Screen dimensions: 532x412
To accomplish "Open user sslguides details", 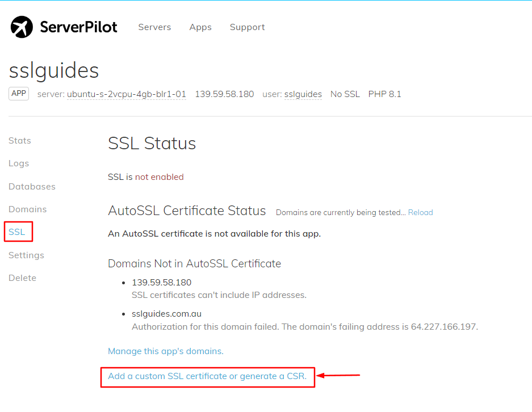I will coord(303,94).
